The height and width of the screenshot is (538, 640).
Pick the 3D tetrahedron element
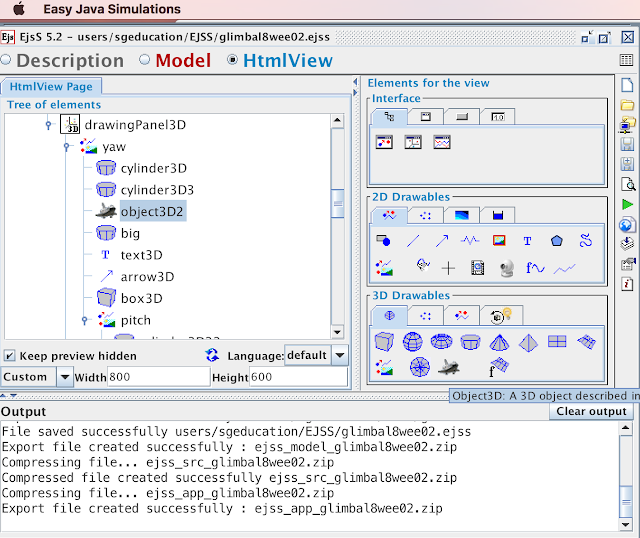(x=528, y=342)
